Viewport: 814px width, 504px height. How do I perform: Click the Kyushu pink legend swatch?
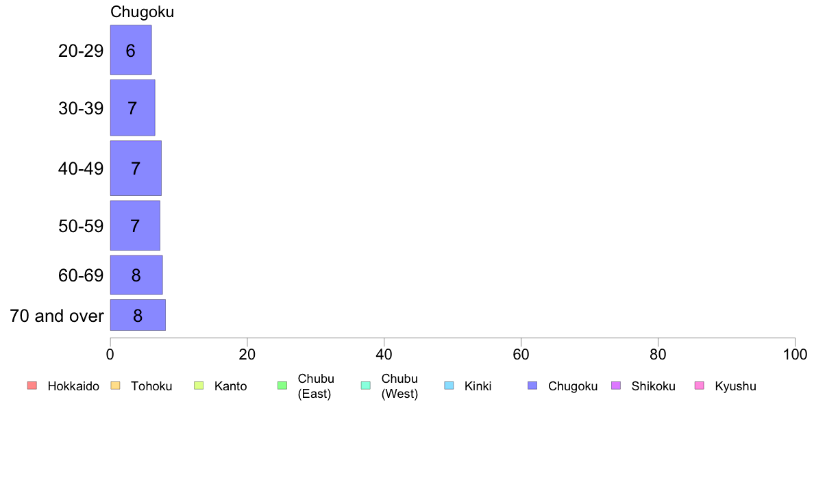tap(700, 386)
